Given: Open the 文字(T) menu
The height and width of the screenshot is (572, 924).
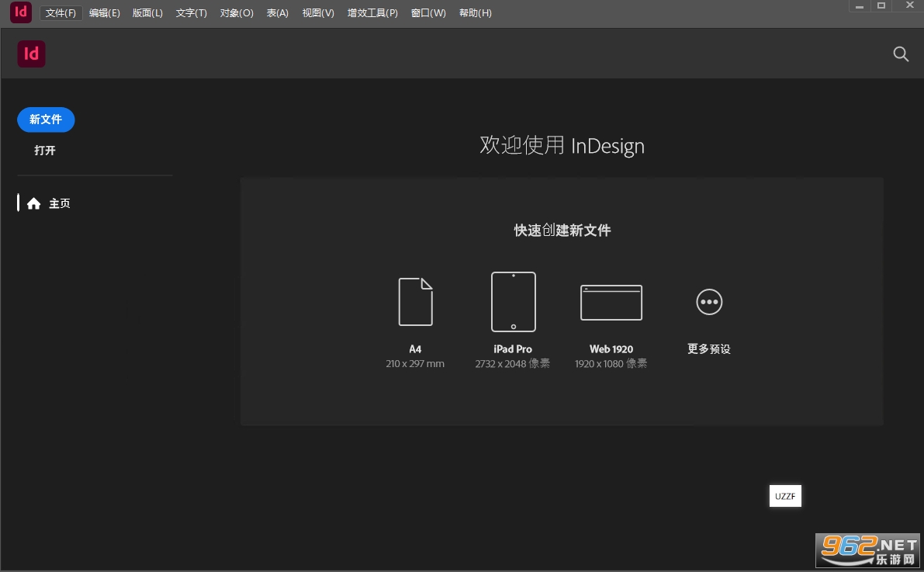Looking at the screenshot, I should (191, 12).
